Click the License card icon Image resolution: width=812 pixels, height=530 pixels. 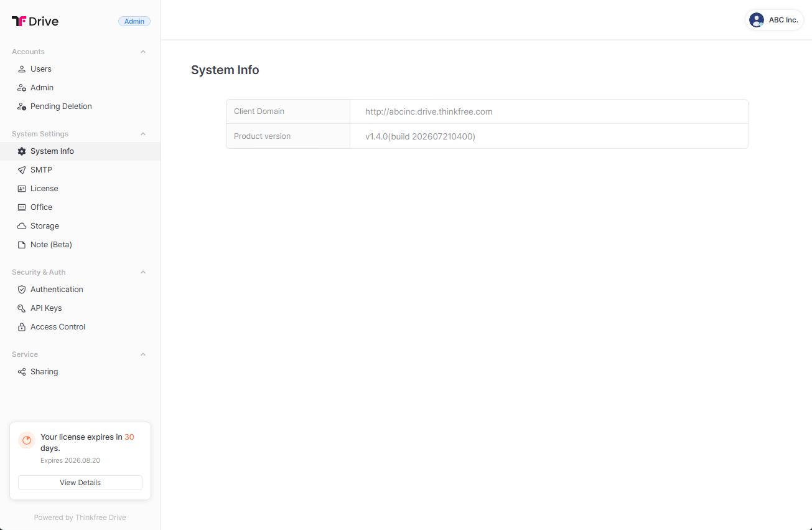22,189
